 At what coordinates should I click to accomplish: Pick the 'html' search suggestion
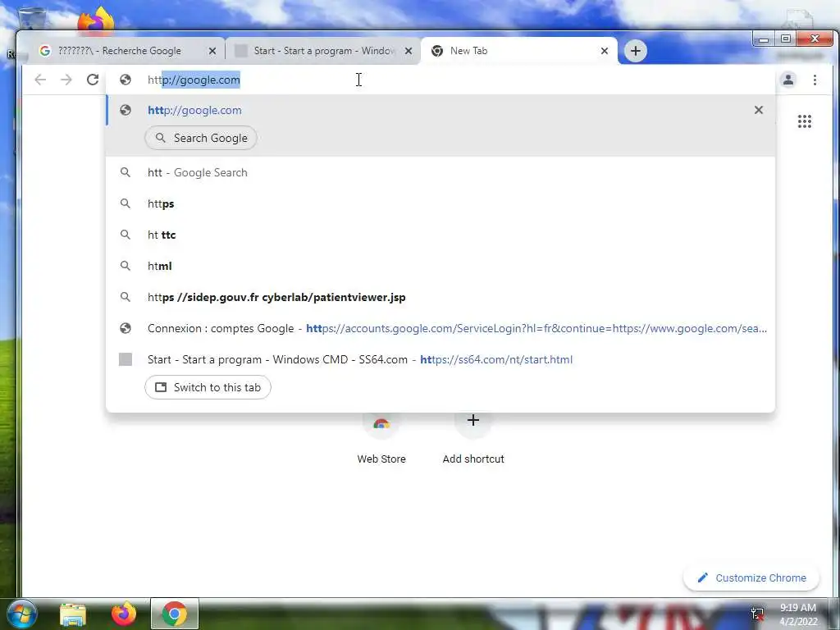click(441, 266)
